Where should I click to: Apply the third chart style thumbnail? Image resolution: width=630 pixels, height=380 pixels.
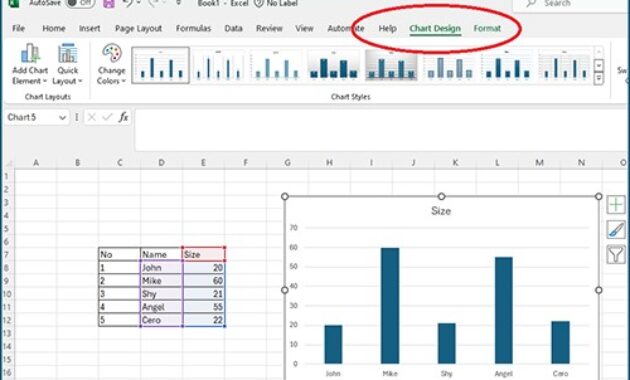tap(276, 65)
